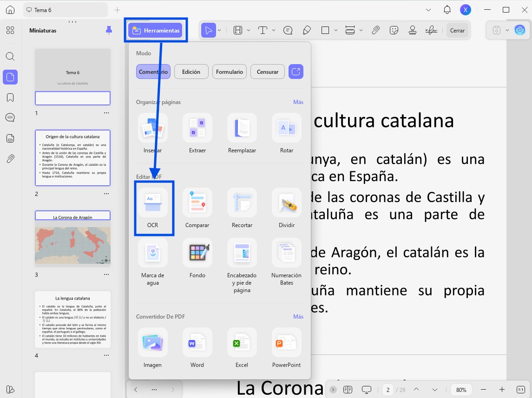Click the Cerrar button
Image resolution: width=532 pixels, height=398 pixels.
[x=457, y=31]
